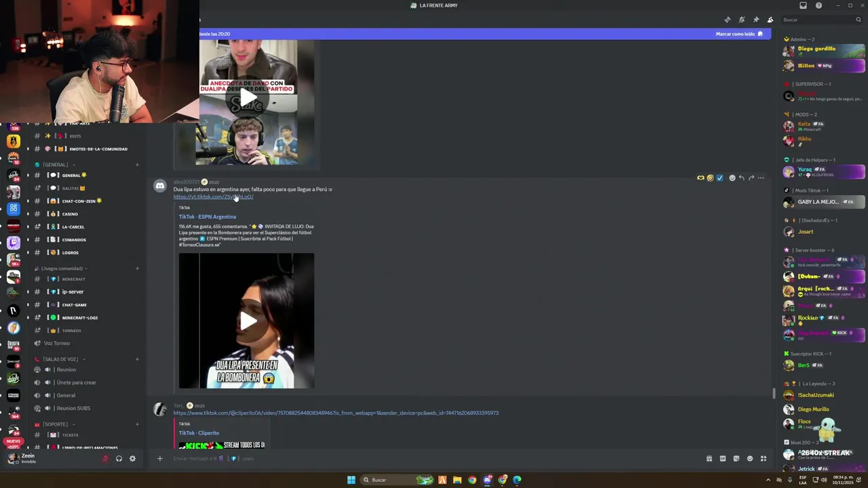Open the gift icon in message bar
The height and width of the screenshot is (488, 868).
pos(709,459)
